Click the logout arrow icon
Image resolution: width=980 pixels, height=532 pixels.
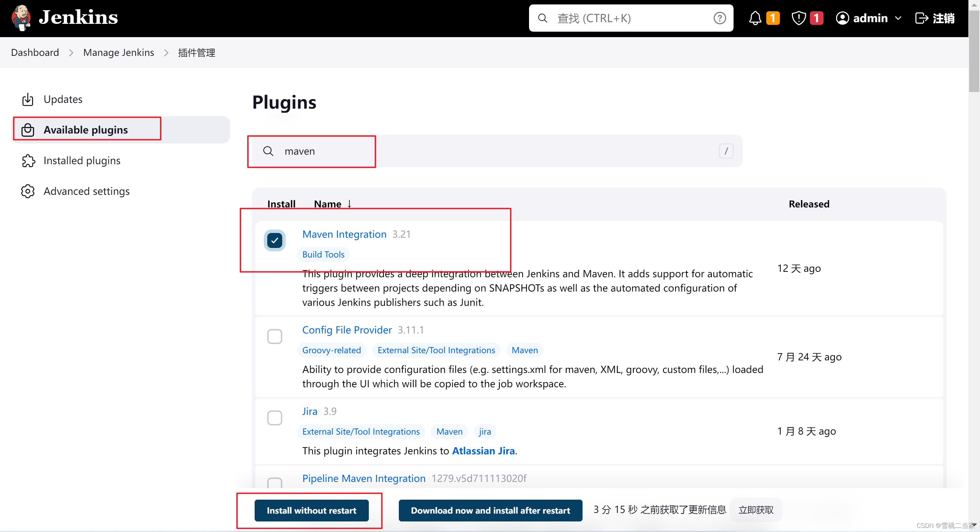click(921, 18)
